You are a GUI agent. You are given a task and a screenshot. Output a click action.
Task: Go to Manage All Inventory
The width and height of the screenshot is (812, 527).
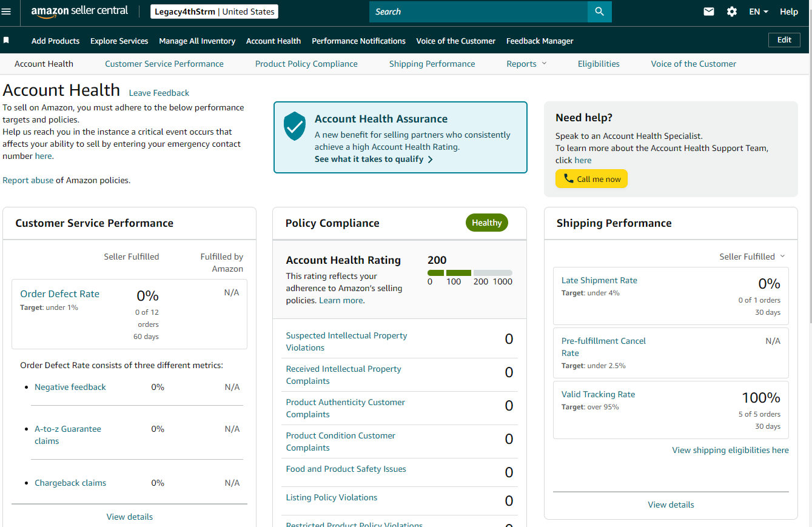[x=197, y=41]
